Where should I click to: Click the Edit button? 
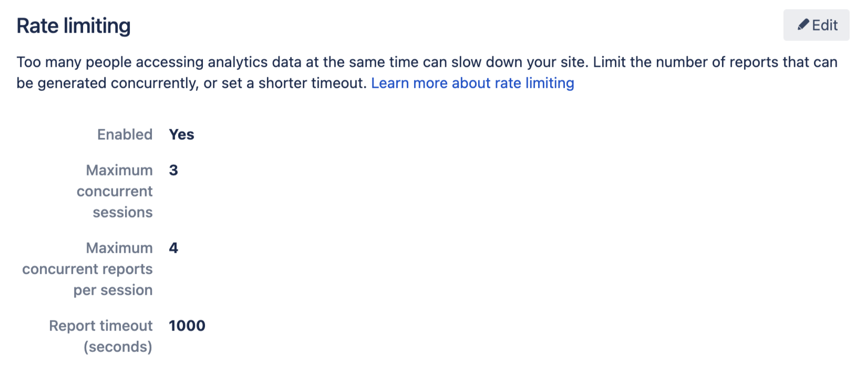click(816, 25)
